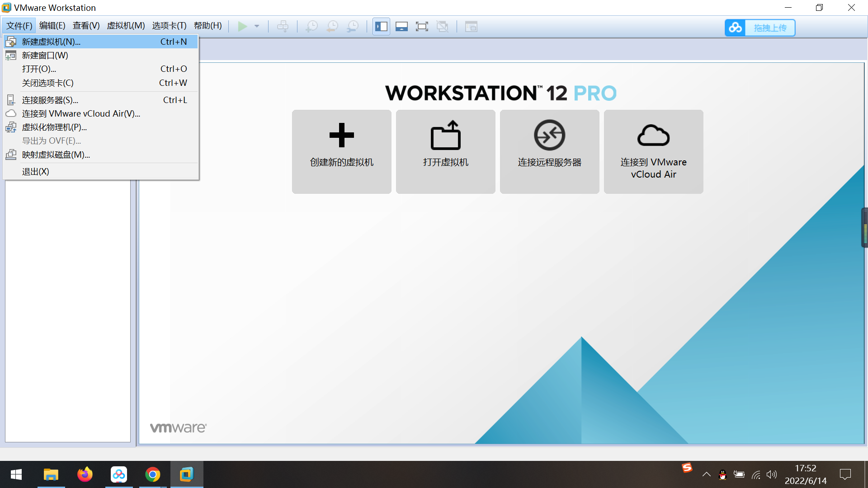Toggle the thumbnail bar view icon
Image resolution: width=868 pixels, height=488 pixels.
(x=401, y=27)
